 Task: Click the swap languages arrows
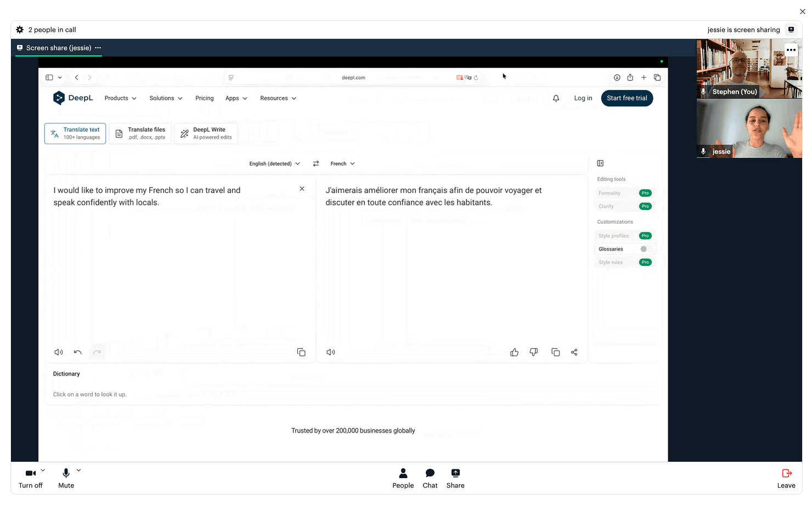tap(315, 163)
